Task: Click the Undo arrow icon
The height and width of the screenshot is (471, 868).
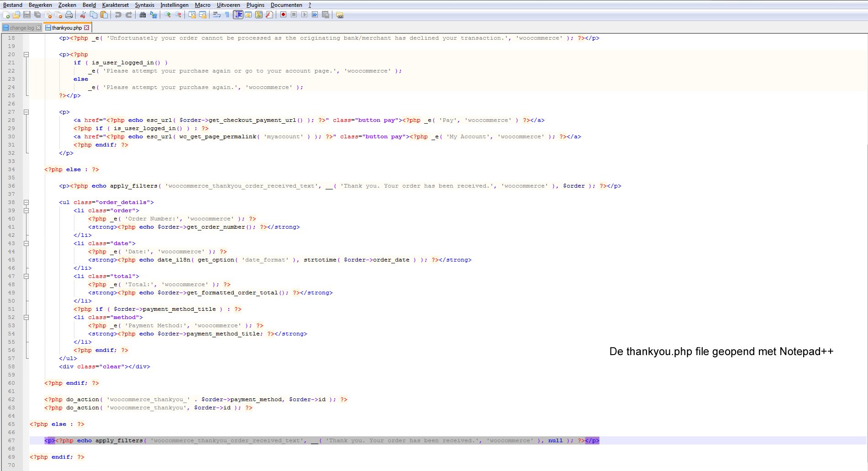Action: point(118,15)
